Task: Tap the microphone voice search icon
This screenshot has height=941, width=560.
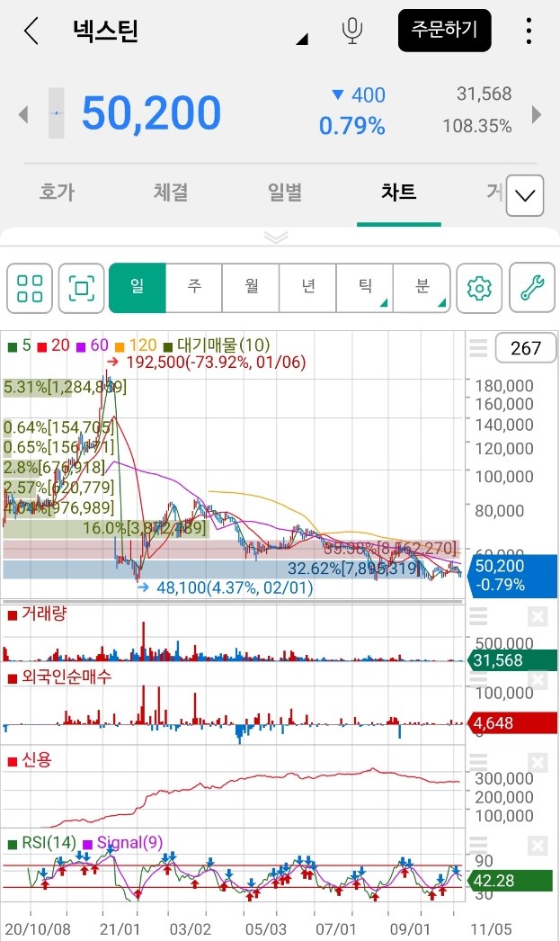Action: pos(352,31)
